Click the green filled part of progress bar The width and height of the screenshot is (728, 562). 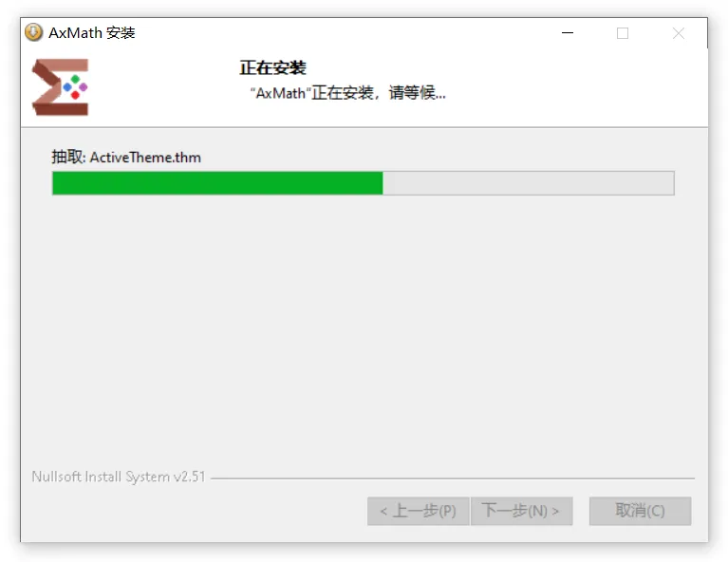(x=217, y=183)
